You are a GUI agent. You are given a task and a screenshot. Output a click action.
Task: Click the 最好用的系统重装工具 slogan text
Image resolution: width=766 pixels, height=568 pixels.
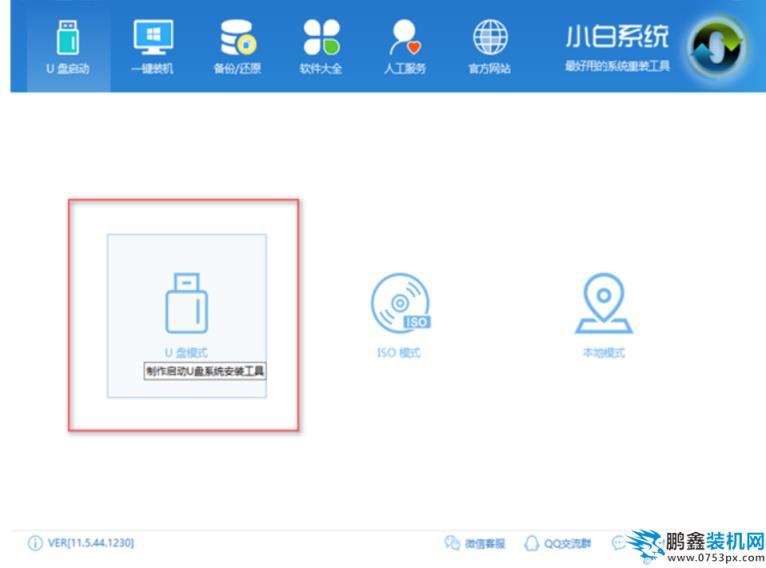[617, 65]
